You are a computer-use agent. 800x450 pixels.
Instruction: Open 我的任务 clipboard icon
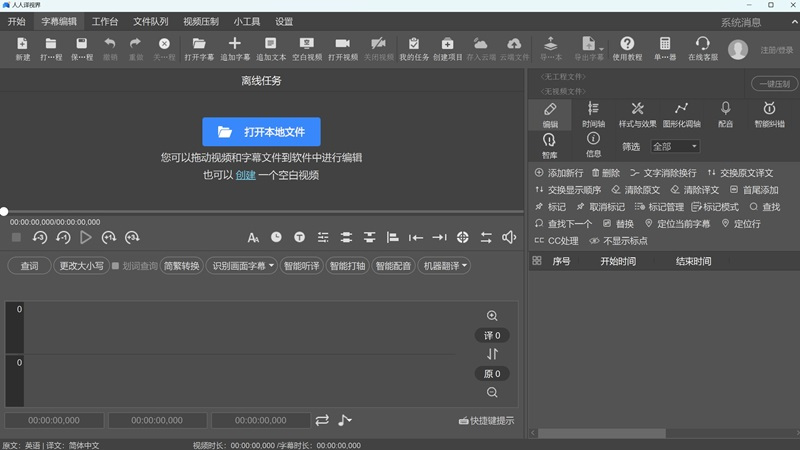(x=413, y=45)
